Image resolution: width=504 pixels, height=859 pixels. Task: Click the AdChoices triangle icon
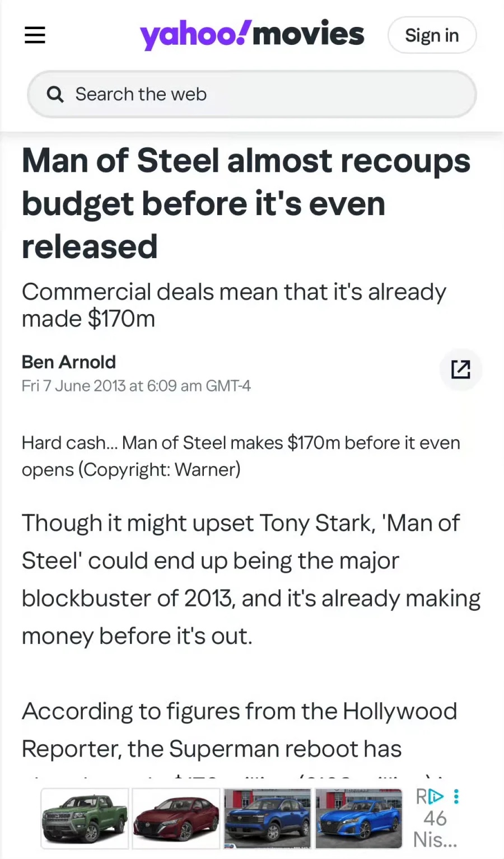click(436, 796)
